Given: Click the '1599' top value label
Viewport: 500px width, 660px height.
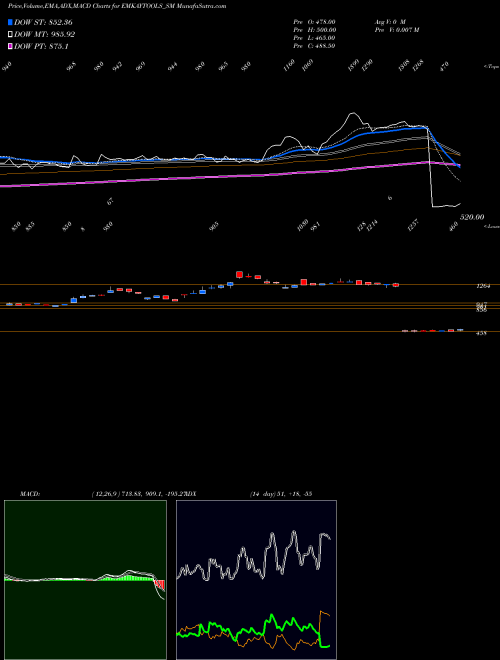Looking at the screenshot, I should (353, 65).
